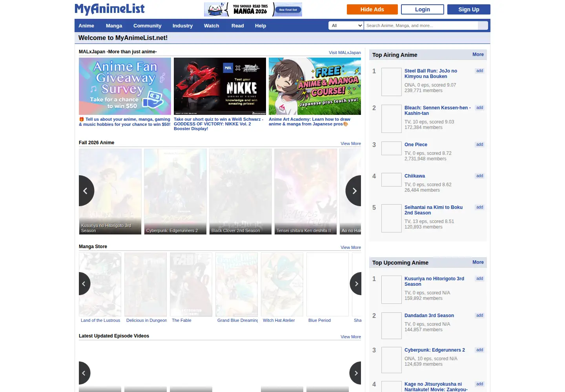Add Steel Ball Run to list
The image size is (565, 392).
(x=479, y=71)
